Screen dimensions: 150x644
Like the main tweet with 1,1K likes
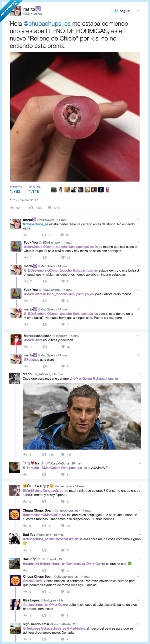tap(50, 207)
